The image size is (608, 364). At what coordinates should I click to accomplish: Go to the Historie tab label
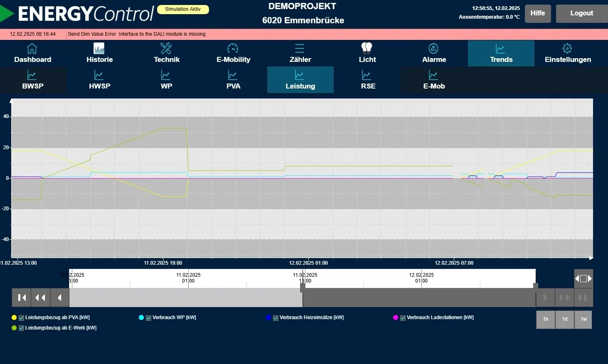[100, 59]
